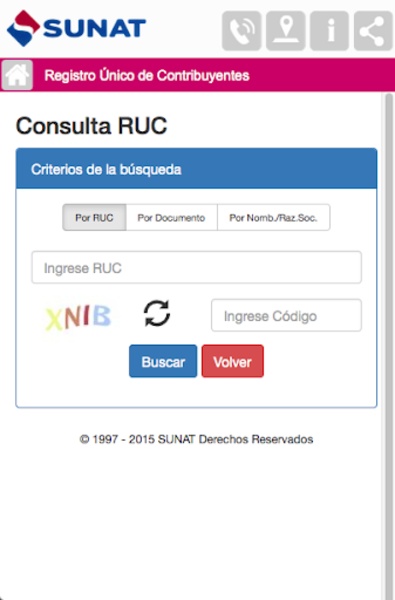Click the page's vertical scrollbar
This screenshot has width=395, height=600.
(x=389, y=344)
